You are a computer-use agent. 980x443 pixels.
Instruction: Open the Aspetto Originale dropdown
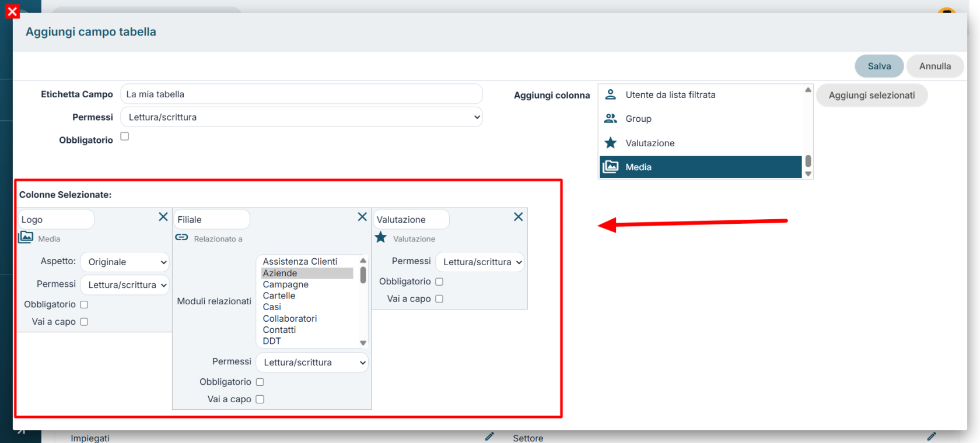(x=125, y=262)
